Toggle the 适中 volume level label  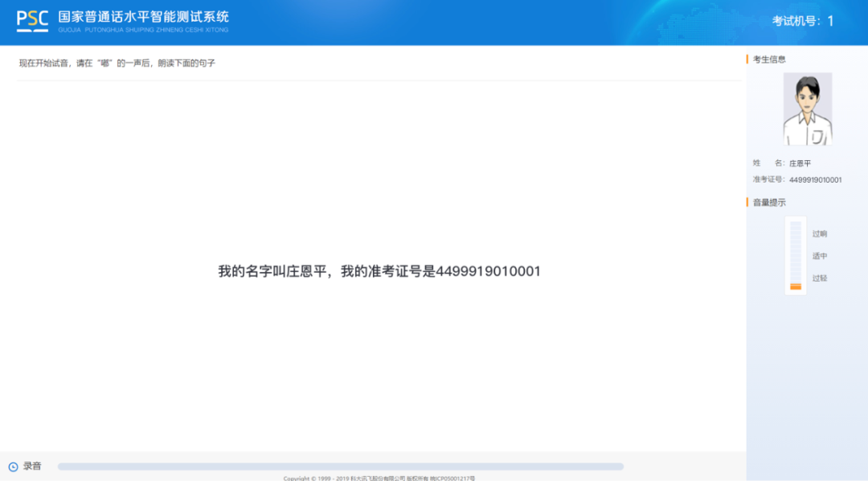tap(820, 255)
